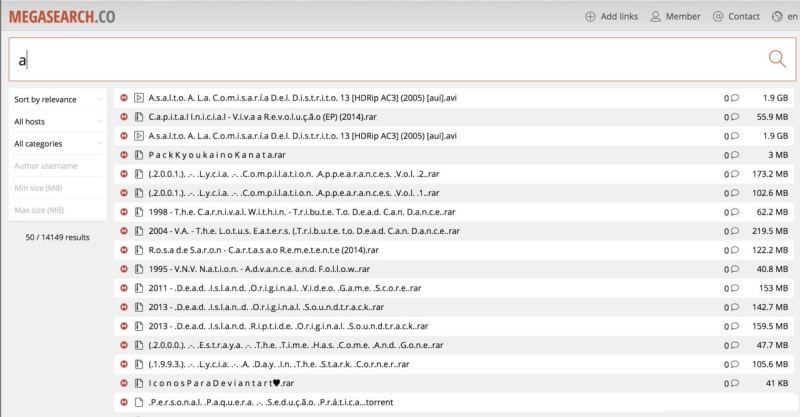
Task: Click red icon beside A Day In The Stark Corner
Action: (124, 364)
